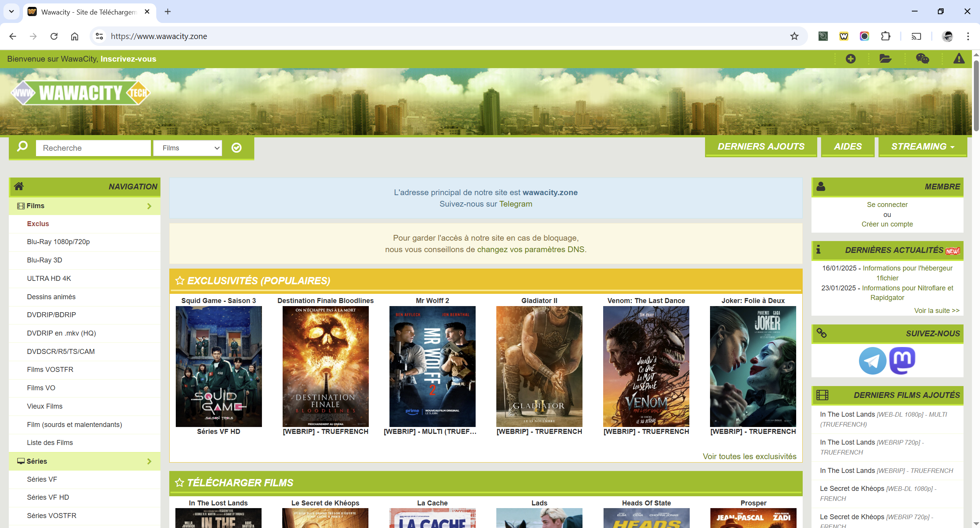Click the Inscrivez-vous link
The image size is (980, 528).
point(128,59)
